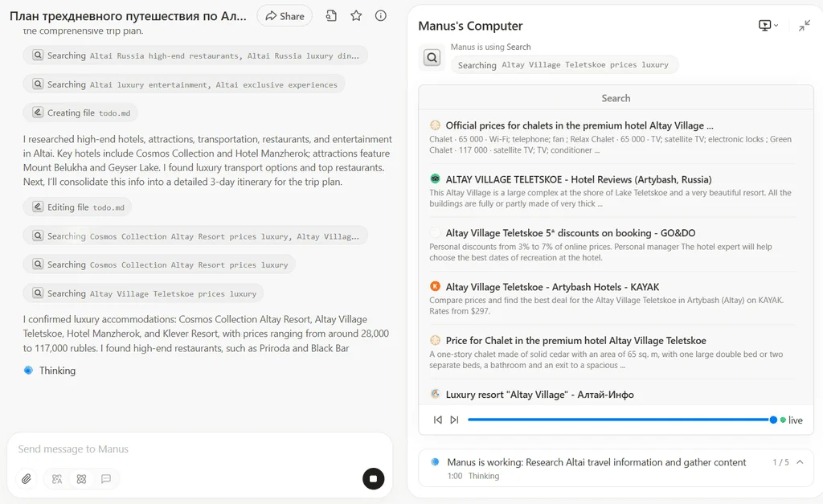Jump to previous step in playback
Screen dimensions: 823x504
(438, 420)
